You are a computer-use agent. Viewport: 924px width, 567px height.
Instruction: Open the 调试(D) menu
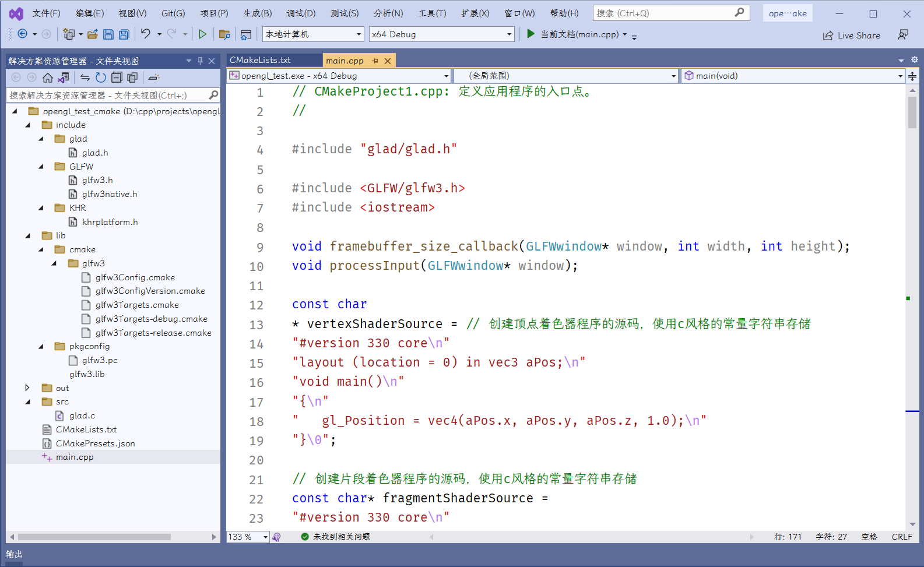click(x=301, y=13)
